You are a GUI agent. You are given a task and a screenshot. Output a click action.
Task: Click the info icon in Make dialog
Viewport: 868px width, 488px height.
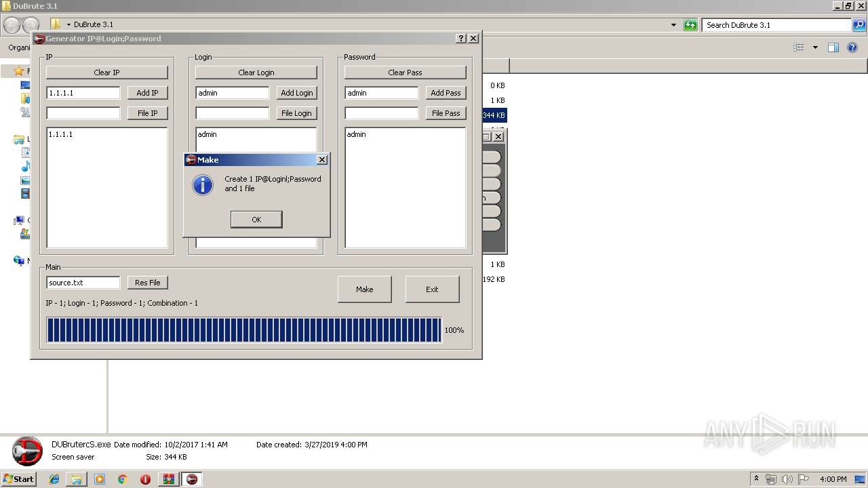[203, 184]
